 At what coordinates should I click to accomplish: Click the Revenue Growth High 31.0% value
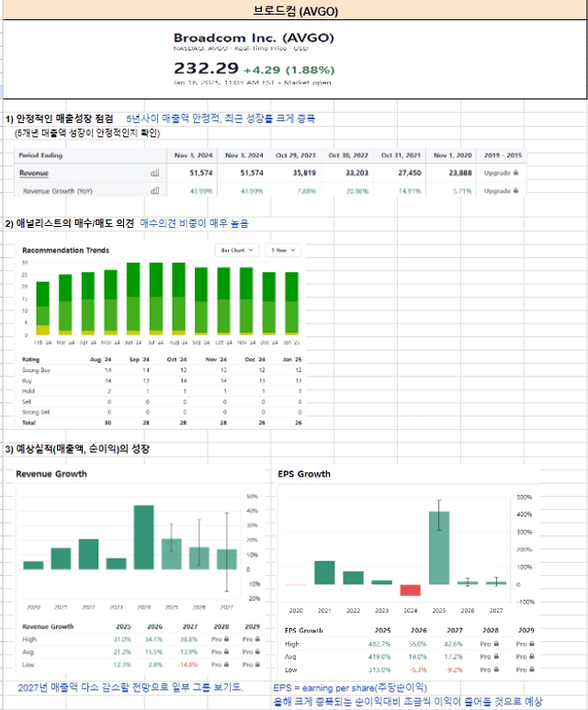point(122,639)
